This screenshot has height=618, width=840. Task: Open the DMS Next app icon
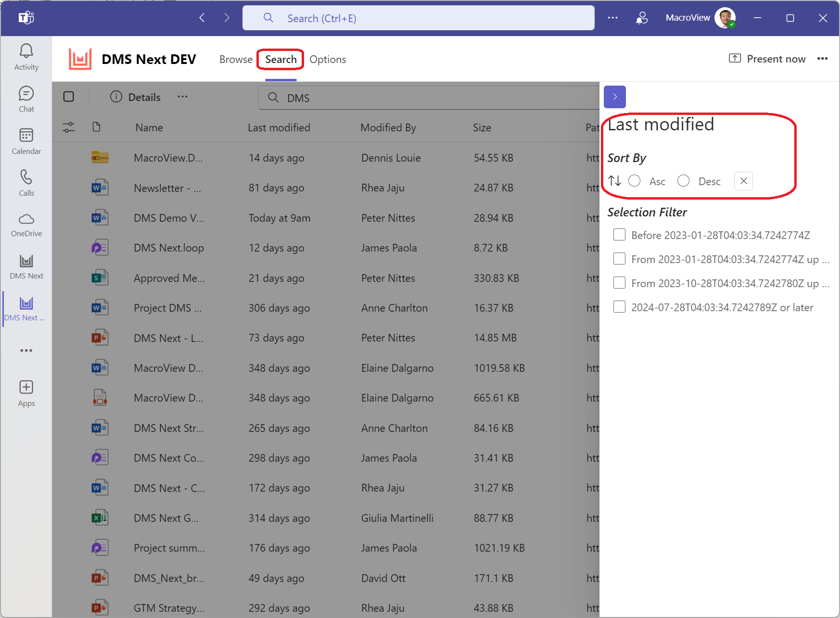click(x=26, y=267)
